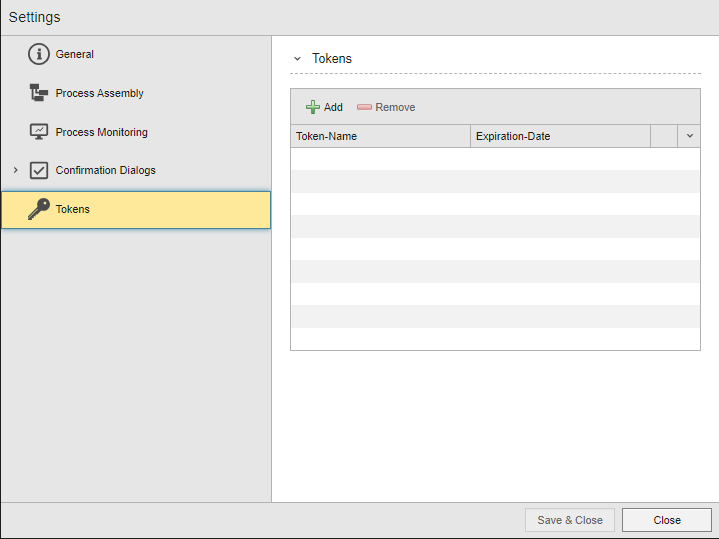Click the Process Monitoring screen icon

point(39,132)
